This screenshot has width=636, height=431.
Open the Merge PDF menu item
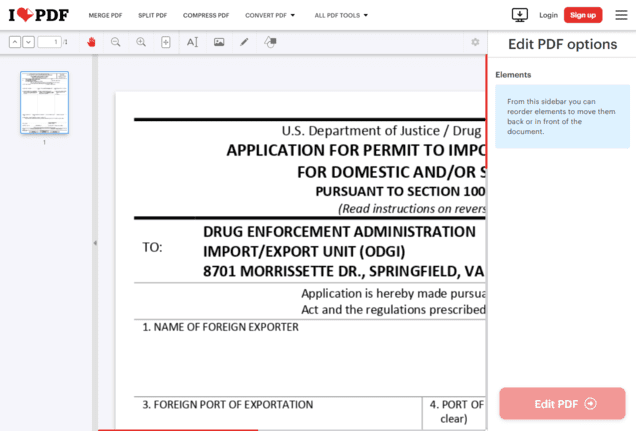click(105, 16)
